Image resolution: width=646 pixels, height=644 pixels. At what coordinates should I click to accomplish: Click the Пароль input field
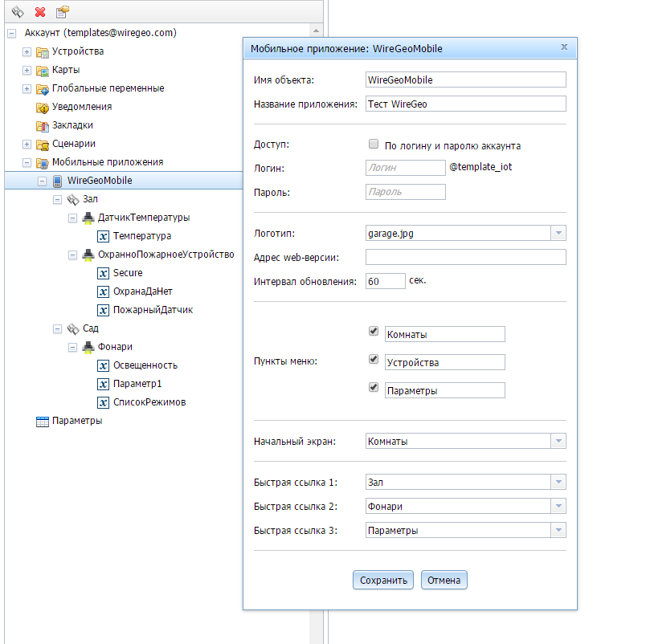click(x=406, y=192)
